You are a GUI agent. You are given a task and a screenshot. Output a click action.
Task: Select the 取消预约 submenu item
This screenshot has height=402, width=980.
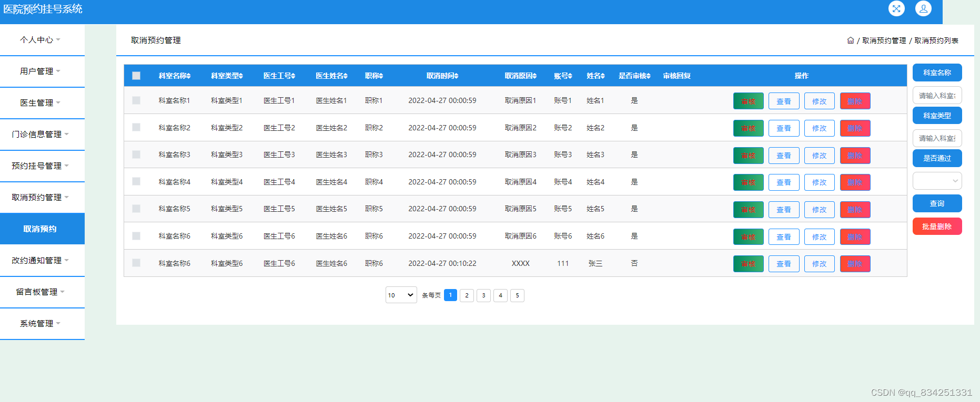click(42, 229)
